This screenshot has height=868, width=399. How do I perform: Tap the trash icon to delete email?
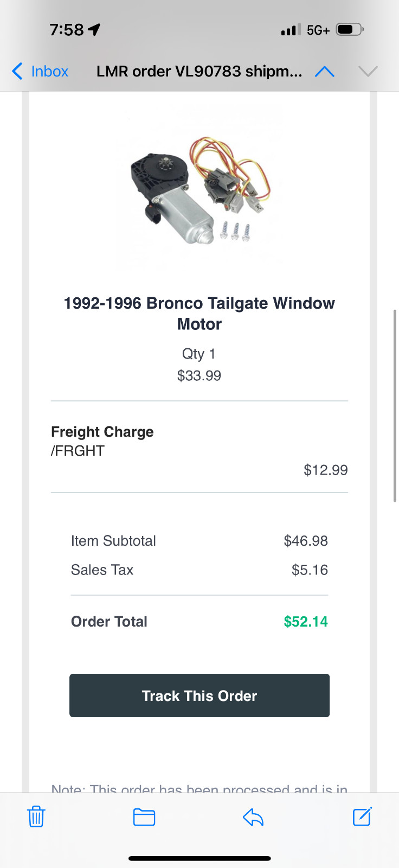pos(36,816)
